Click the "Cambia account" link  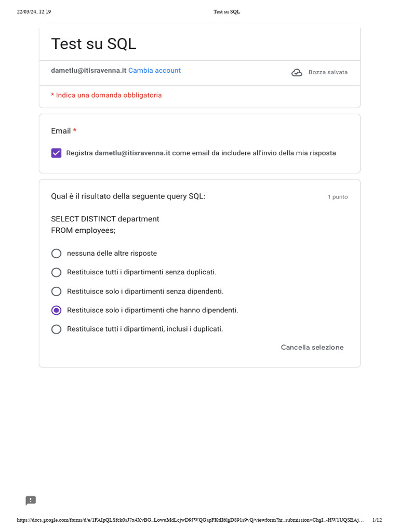pyautogui.click(x=154, y=71)
